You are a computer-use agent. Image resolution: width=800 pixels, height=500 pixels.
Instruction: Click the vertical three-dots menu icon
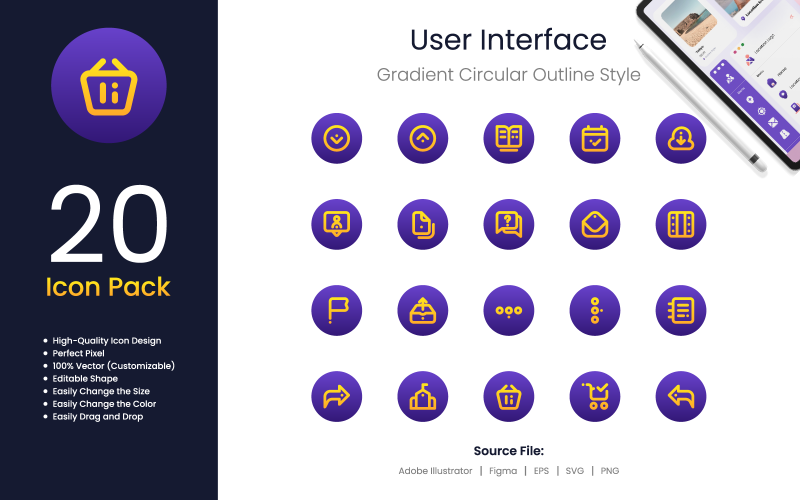[x=594, y=310]
